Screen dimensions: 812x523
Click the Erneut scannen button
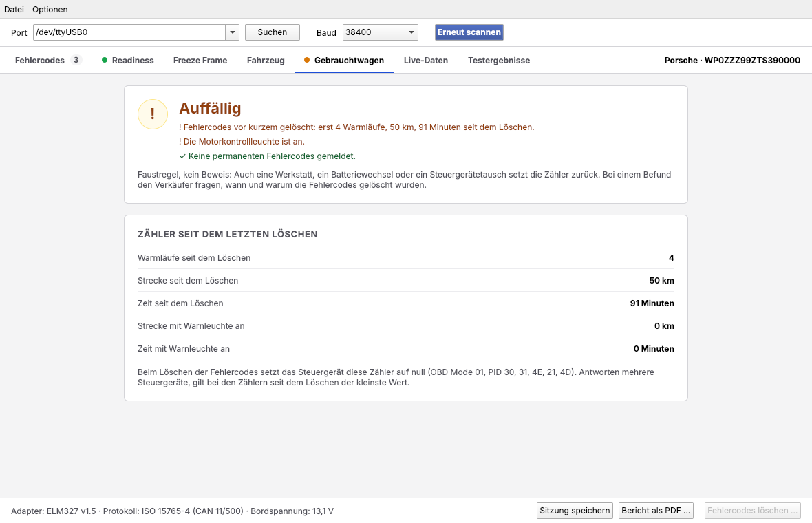[469, 32]
